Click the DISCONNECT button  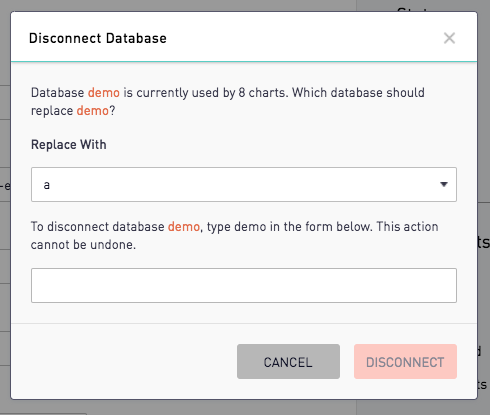click(405, 362)
